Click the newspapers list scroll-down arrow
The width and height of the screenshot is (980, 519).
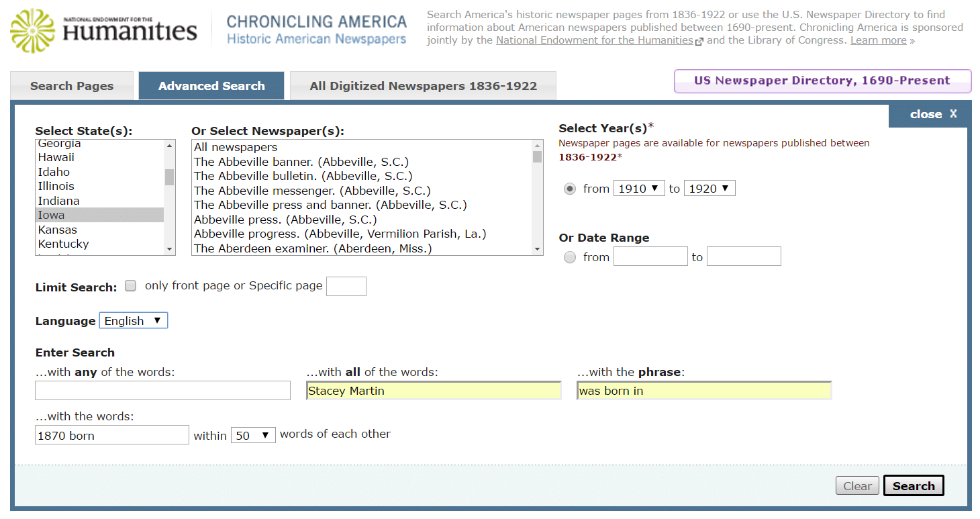tap(537, 249)
